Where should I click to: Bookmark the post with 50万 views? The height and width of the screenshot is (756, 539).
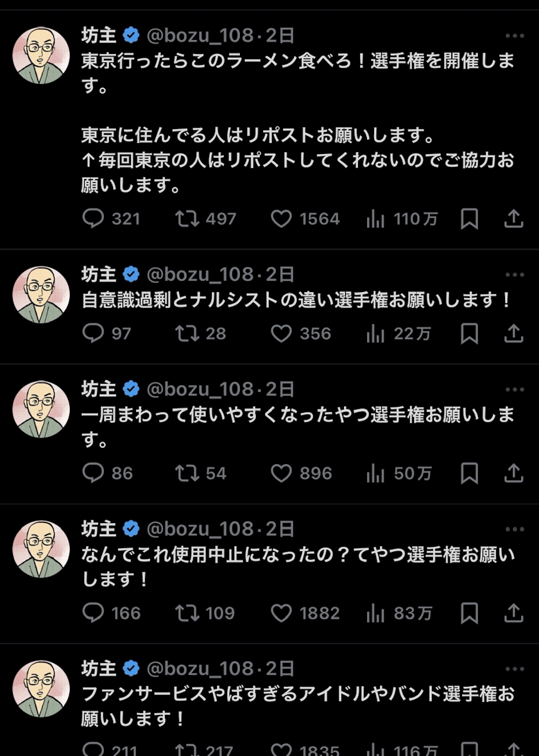point(469,474)
